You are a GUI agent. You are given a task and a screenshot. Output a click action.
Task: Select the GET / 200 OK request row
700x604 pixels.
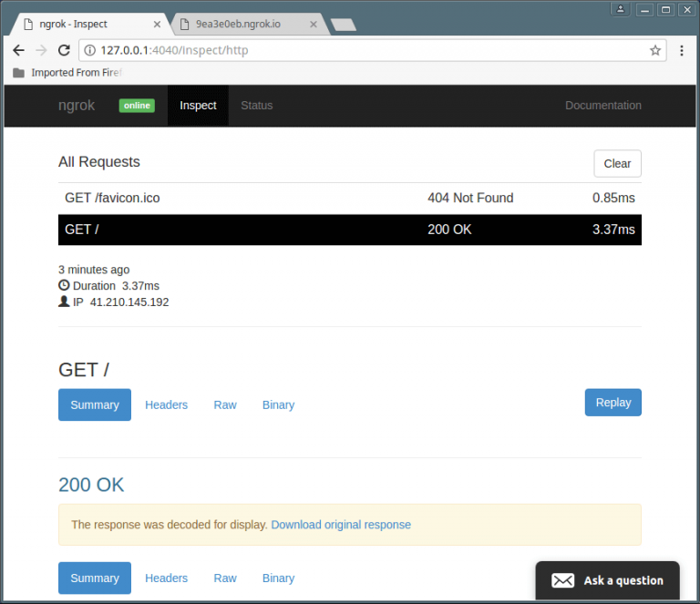click(350, 230)
